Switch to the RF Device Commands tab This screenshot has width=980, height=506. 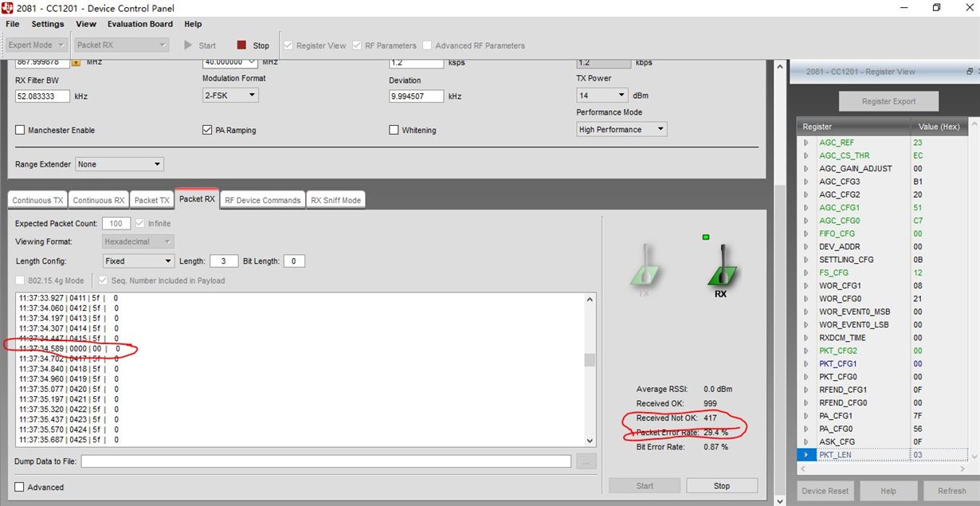coord(263,200)
